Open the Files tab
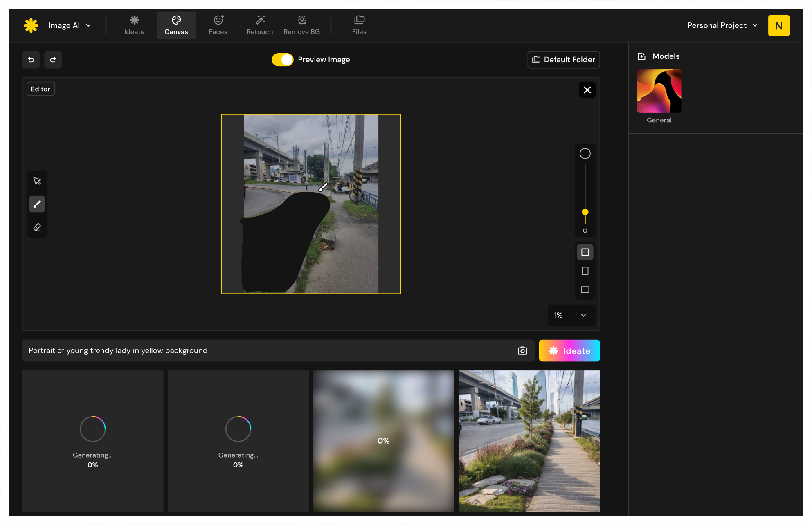The width and height of the screenshot is (812, 525). [x=359, y=25]
